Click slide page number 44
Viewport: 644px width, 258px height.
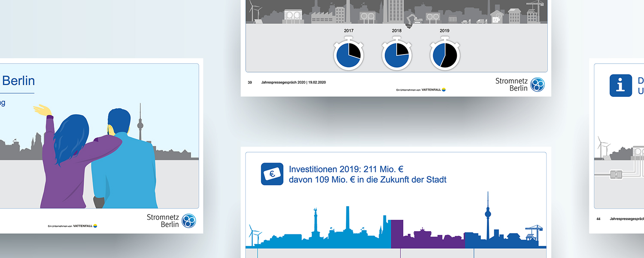(598, 219)
